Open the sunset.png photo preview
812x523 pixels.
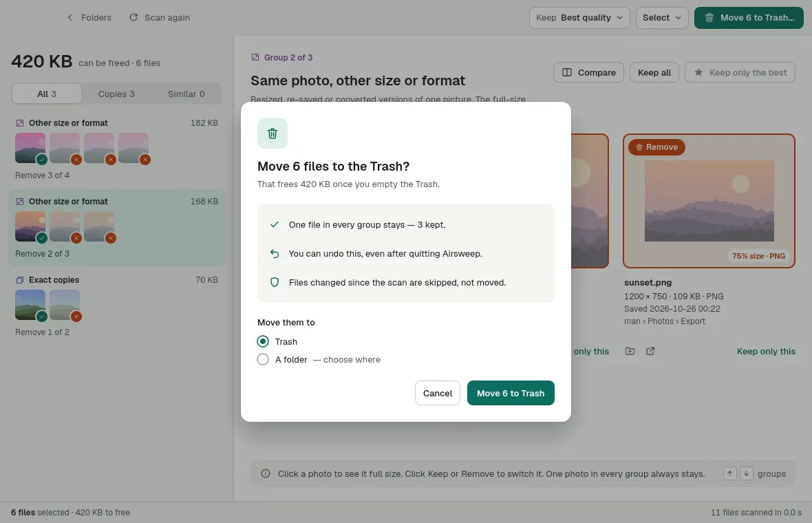click(709, 201)
